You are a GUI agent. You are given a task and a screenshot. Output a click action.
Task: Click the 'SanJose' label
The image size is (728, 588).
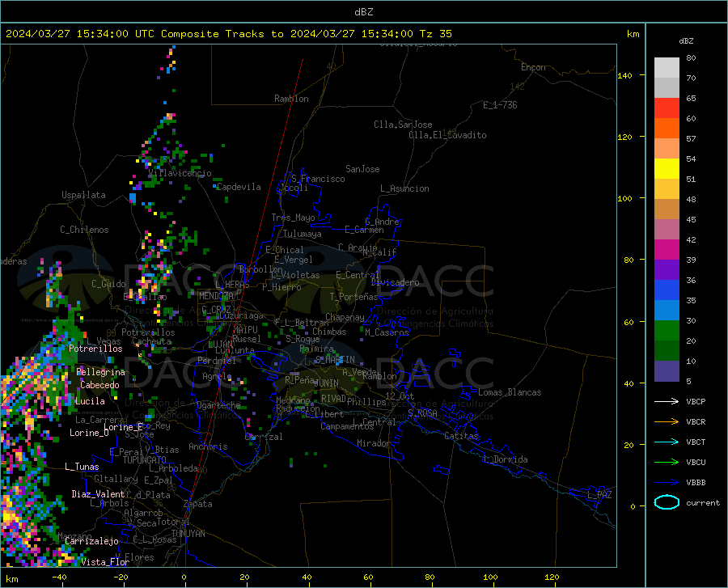pos(362,169)
